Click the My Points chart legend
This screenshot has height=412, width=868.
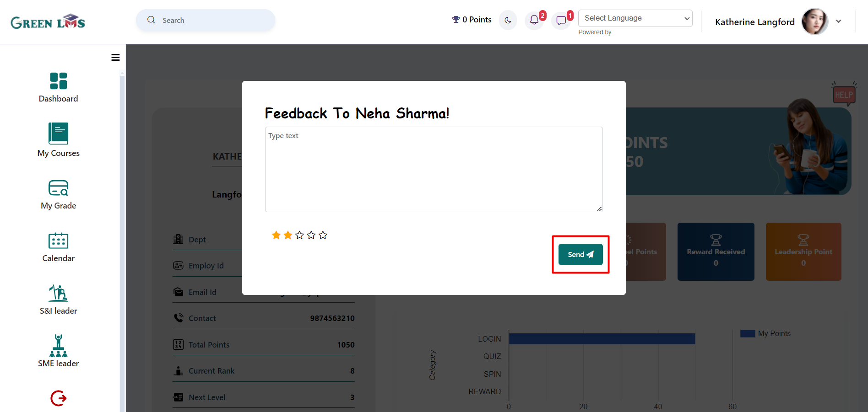(765, 333)
